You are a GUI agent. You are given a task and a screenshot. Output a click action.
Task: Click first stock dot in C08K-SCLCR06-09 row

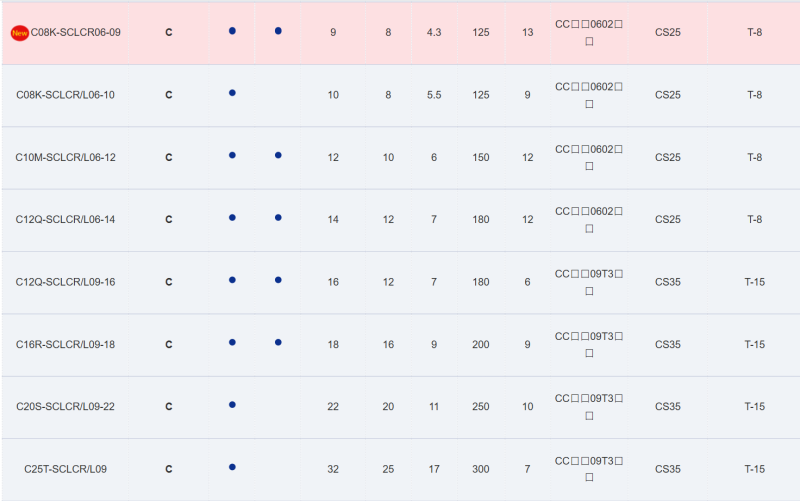pyautogui.click(x=232, y=31)
